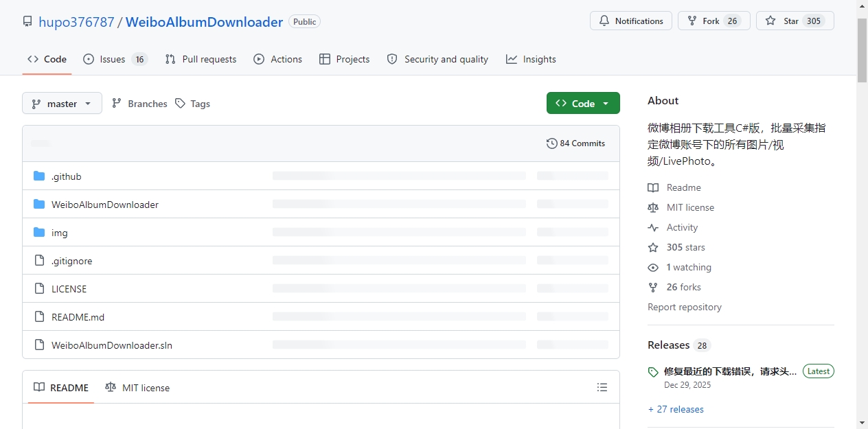Open the WeiboAlbumDownloader.sln file
Viewport: 868px width, 429px height.
tap(112, 345)
